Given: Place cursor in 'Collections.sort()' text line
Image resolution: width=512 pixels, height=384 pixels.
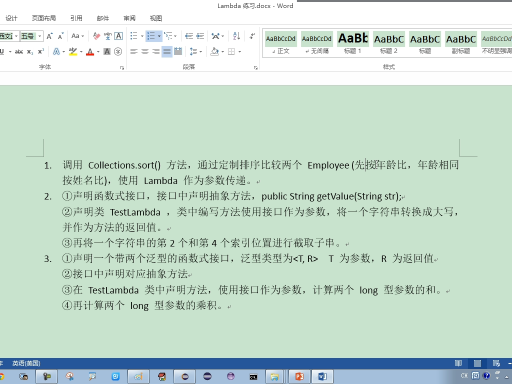Looking at the screenshot, I should (x=124, y=165).
